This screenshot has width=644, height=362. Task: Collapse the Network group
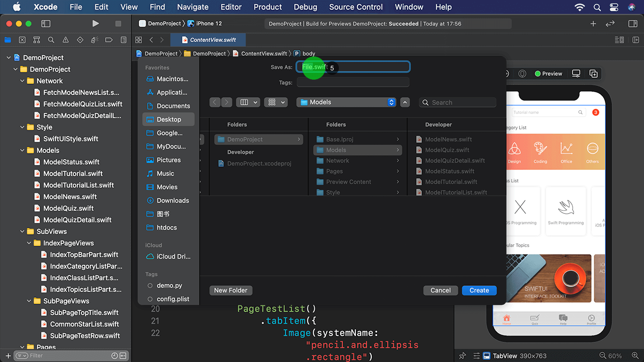[22, 81]
